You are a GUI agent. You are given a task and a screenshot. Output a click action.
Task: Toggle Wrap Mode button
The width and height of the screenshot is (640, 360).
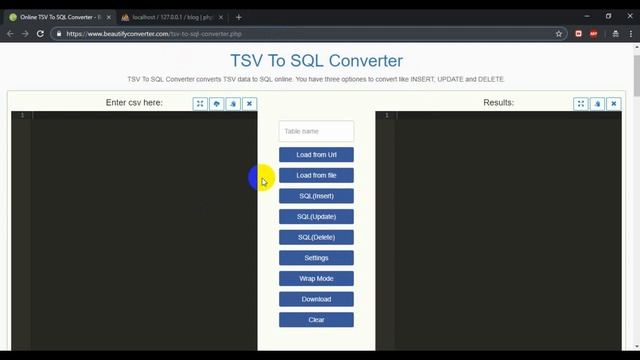click(x=316, y=278)
